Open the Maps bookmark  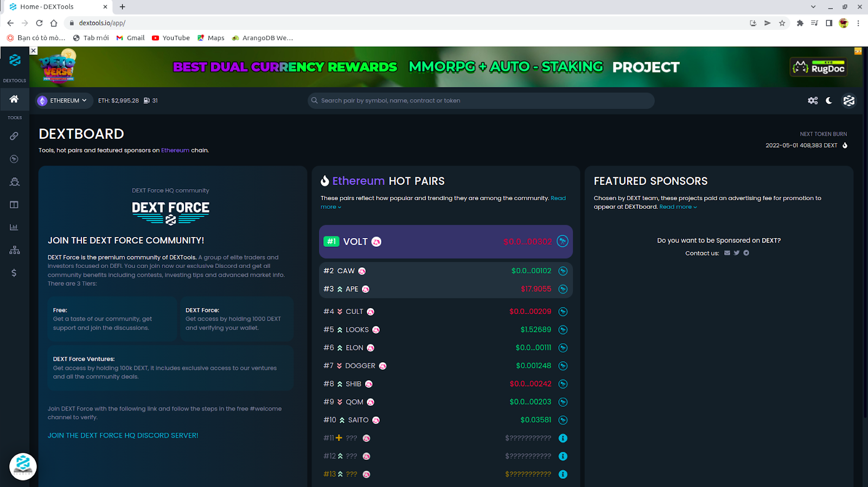tap(210, 38)
